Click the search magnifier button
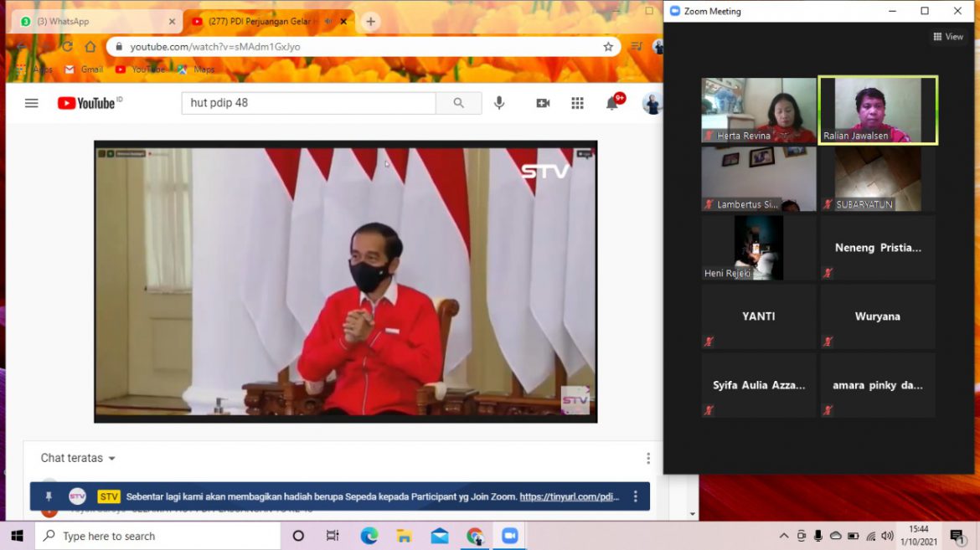The height and width of the screenshot is (550, 980). point(459,102)
